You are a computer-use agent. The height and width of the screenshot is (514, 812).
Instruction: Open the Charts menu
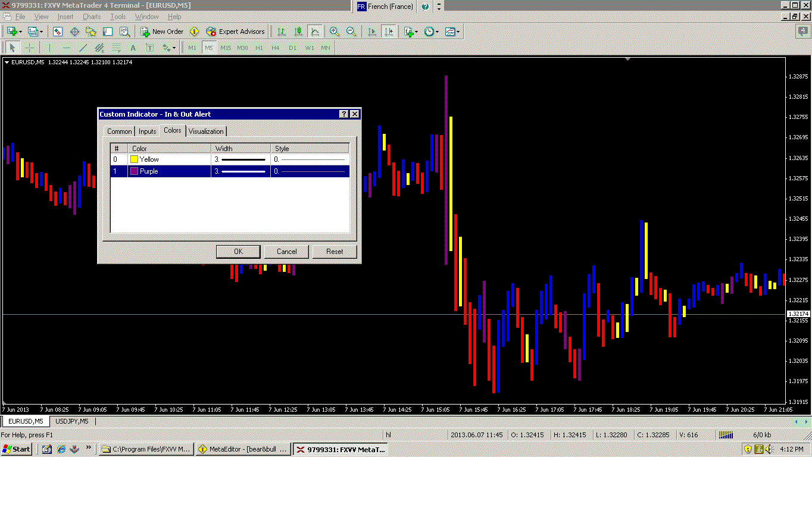click(92, 17)
